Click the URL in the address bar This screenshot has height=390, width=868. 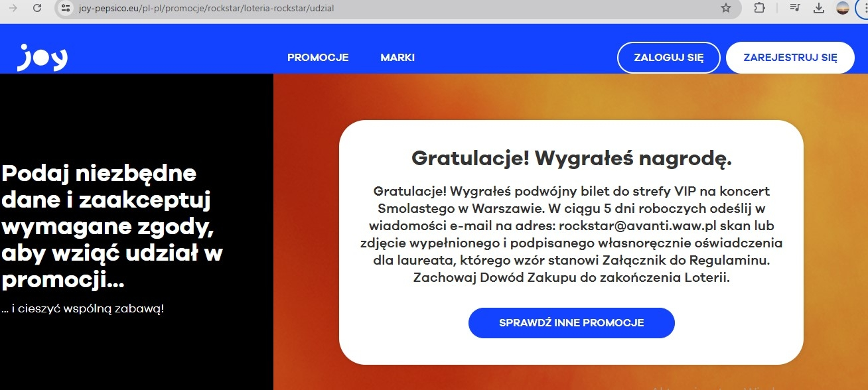206,8
